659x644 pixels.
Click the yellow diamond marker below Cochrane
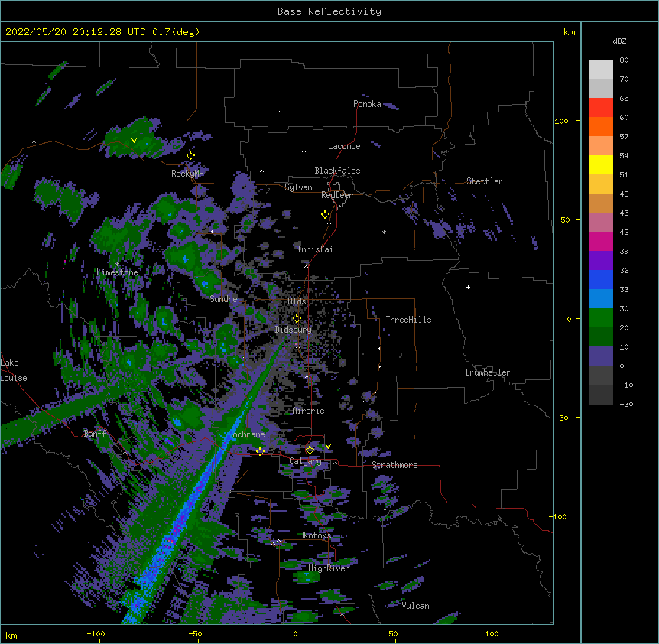(260, 452)
